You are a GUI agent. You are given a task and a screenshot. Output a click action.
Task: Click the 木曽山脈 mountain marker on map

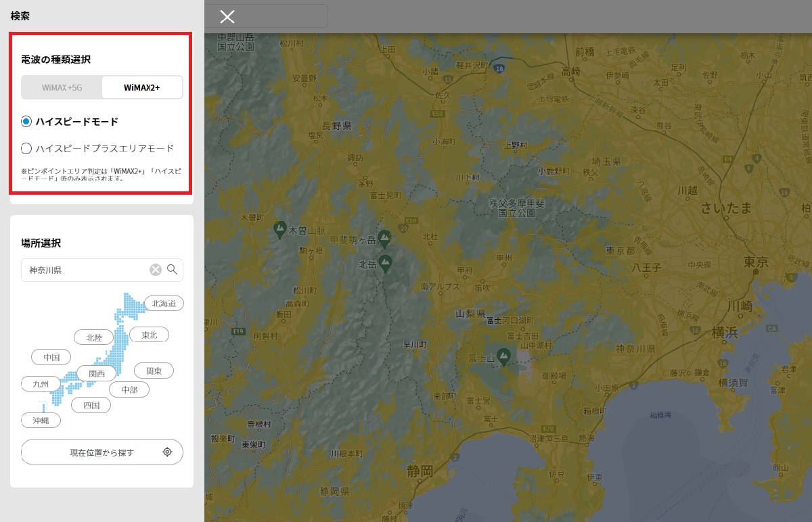point(279,231)
